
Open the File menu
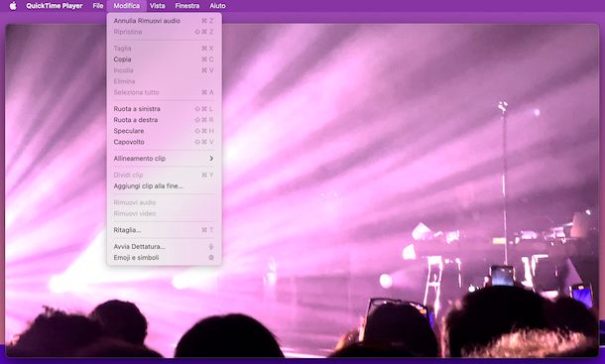point(98,6)
